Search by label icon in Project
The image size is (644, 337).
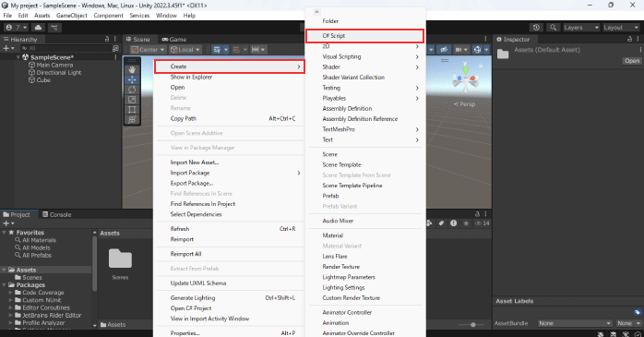coord(441,223)
